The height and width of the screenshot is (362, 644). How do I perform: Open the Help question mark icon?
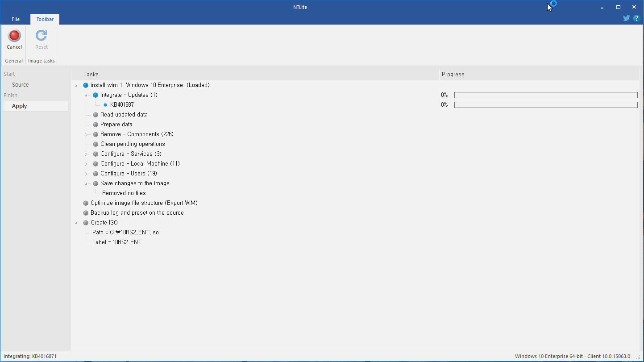(637, 18)
